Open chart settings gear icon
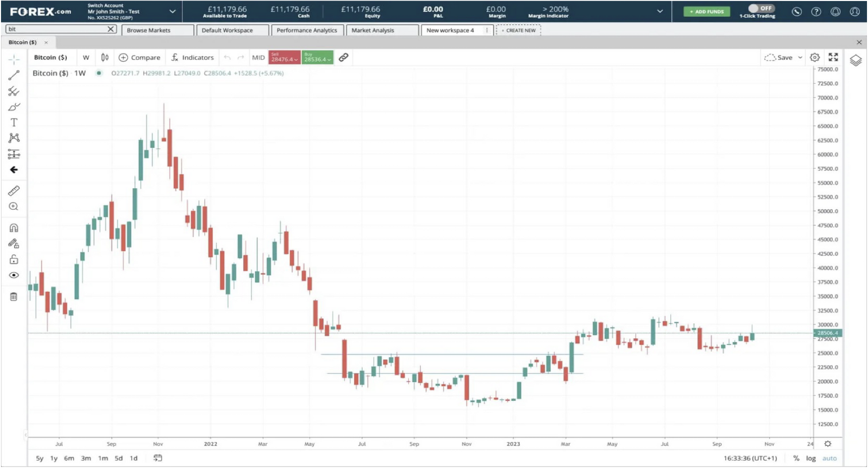This screenshot has width=868, height=468. (815, 57)
